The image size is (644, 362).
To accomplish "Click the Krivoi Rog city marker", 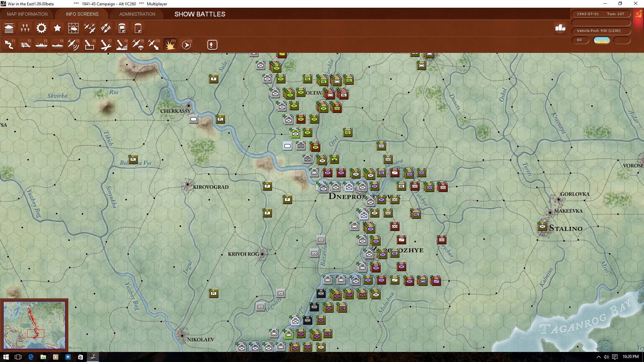I will [262, 254].
